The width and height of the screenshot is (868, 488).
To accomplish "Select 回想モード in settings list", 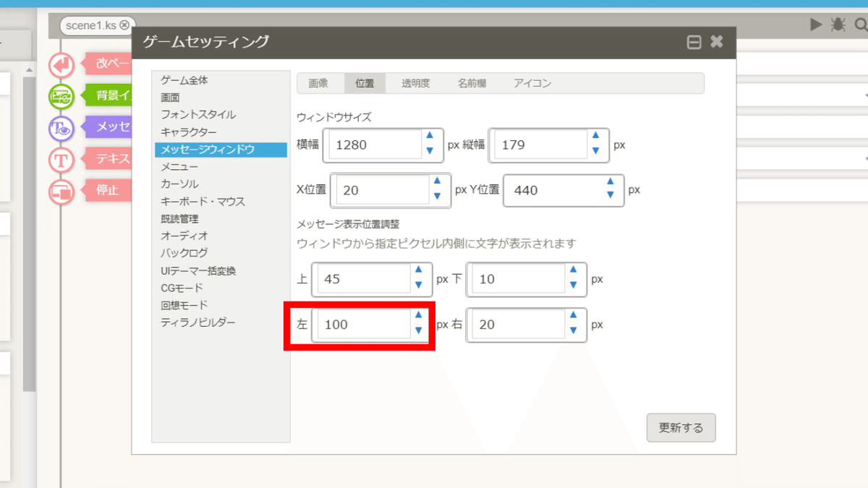I will pyautogui.click(x=184, y=305).
